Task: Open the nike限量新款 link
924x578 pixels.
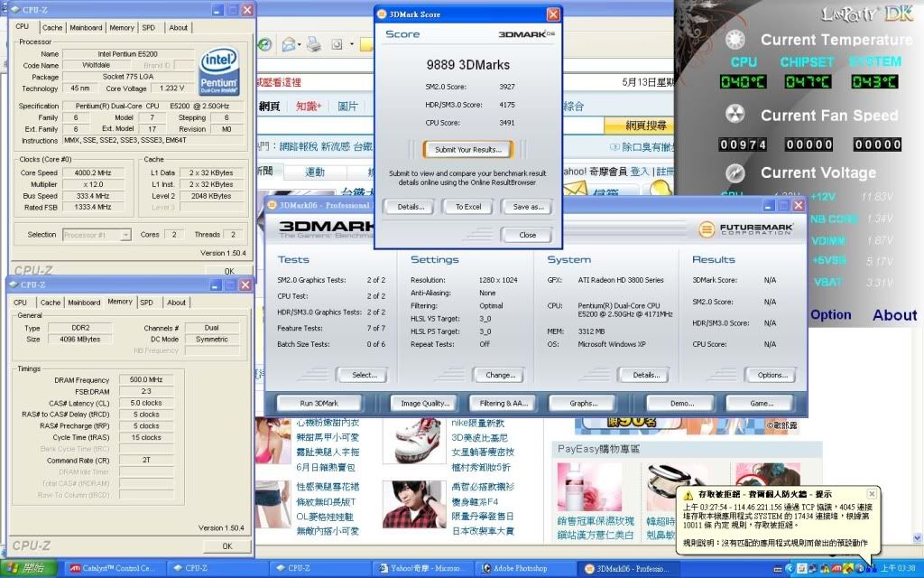Action: point(478,423)
